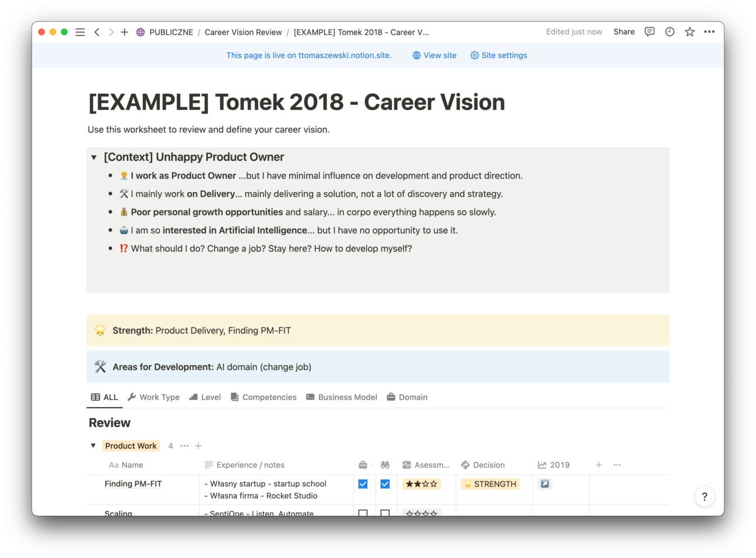Switch to the ALL view tab

point(104,397)
